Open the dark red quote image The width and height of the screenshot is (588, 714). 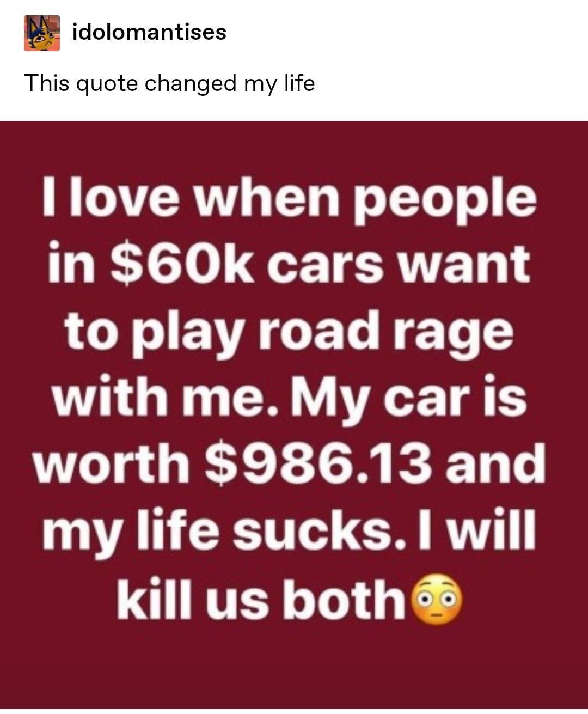[x=294, y=414]
